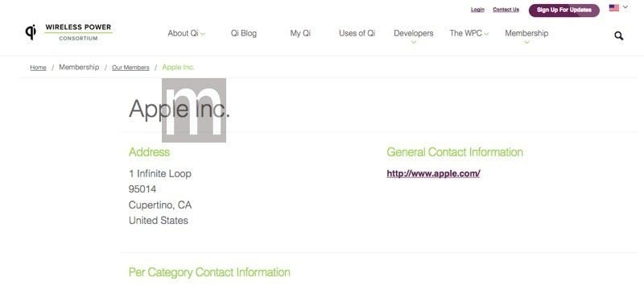Go to Our Members breadcrumb
Viewport: 644px width, 294px height.
130,68
